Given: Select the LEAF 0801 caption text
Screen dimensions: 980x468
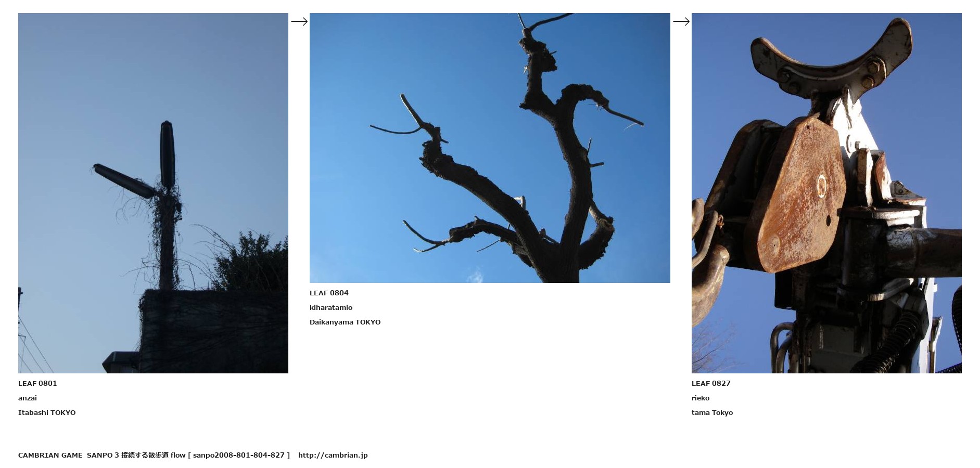Looking at the screenshot, I should tap(37, 383).
